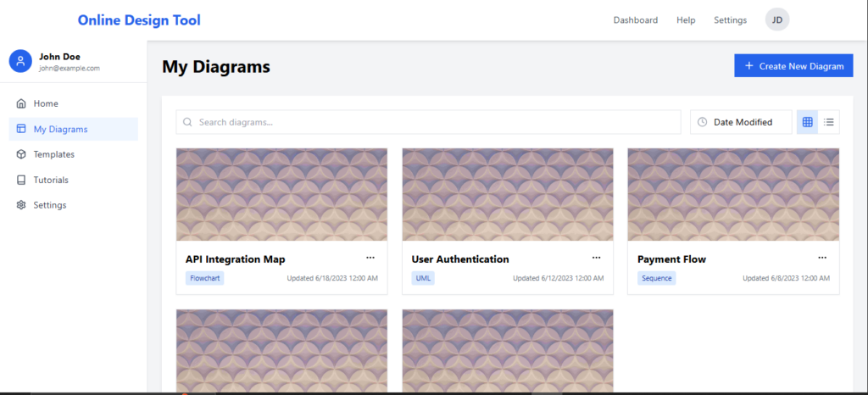Switch to list view

pos(829,122)
